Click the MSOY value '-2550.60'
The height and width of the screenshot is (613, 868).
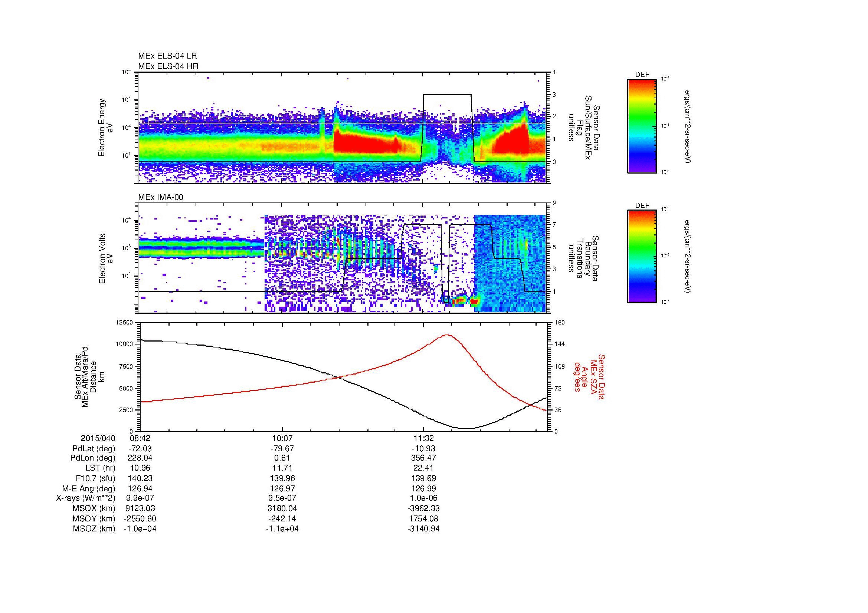140,518
